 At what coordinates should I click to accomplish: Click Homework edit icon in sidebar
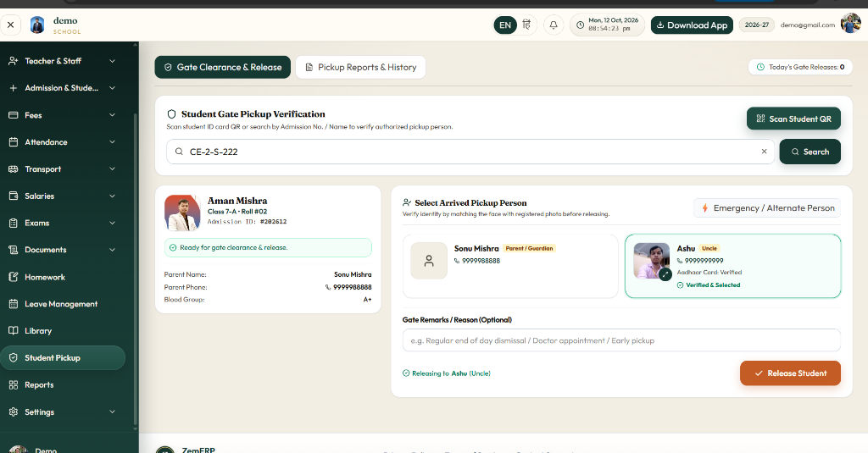click(14, 277)
